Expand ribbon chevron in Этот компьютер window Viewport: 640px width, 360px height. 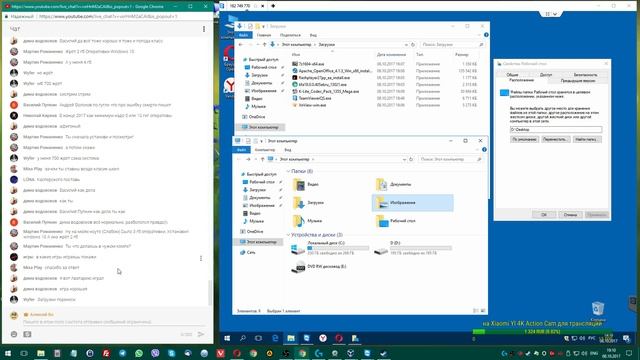click(x=478, y=150)
